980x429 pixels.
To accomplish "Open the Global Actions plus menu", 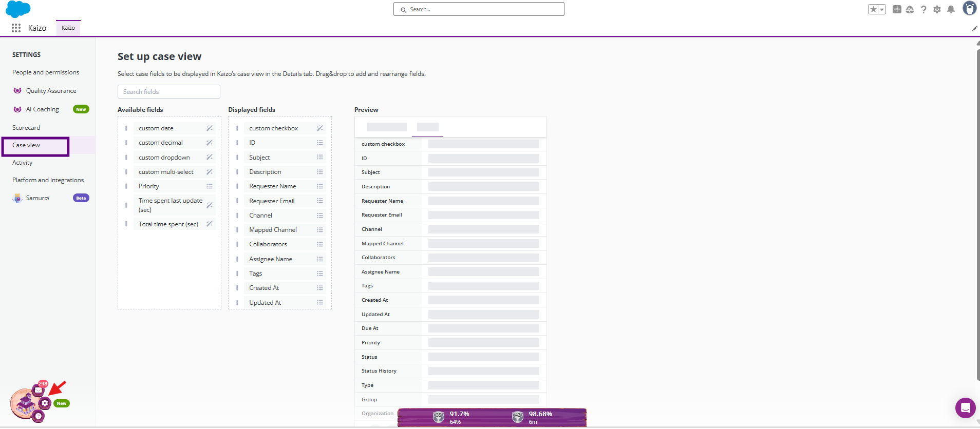I will pos(897,9).
